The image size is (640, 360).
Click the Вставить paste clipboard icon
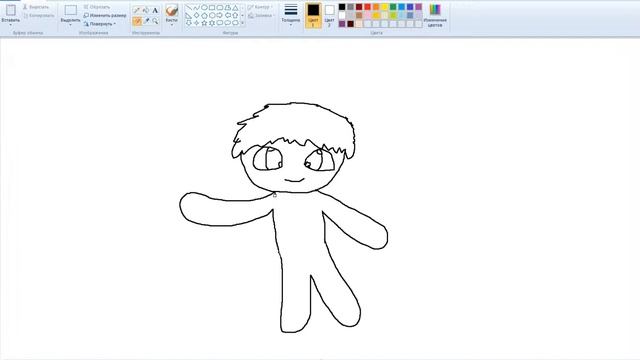(x=11, y=10)
